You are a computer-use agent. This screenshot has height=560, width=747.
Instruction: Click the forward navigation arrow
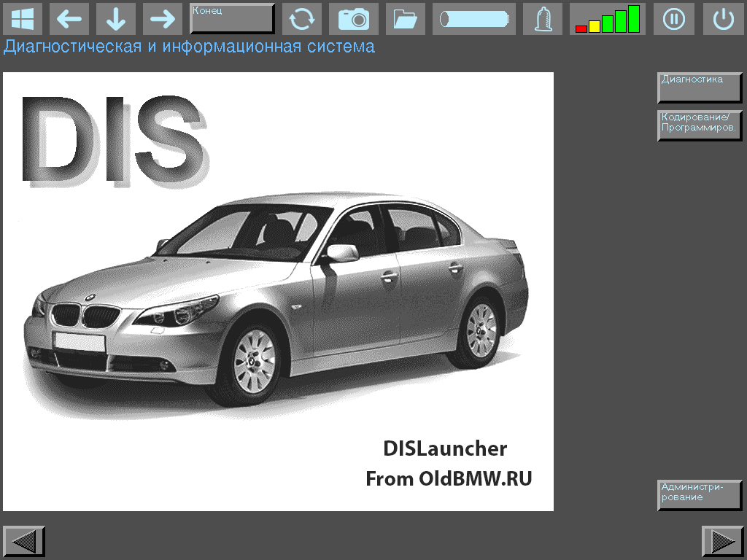[163, 19]
